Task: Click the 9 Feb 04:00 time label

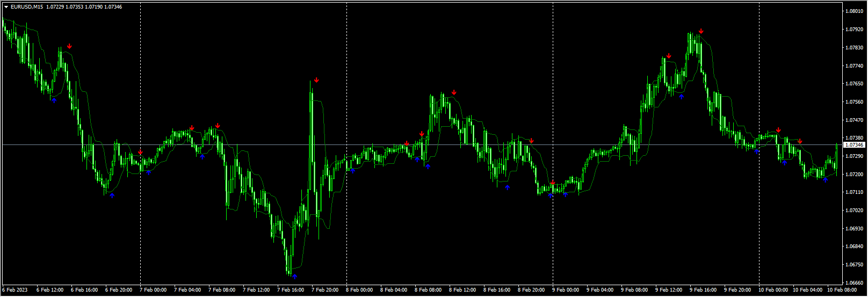Action: coord(600,290)
